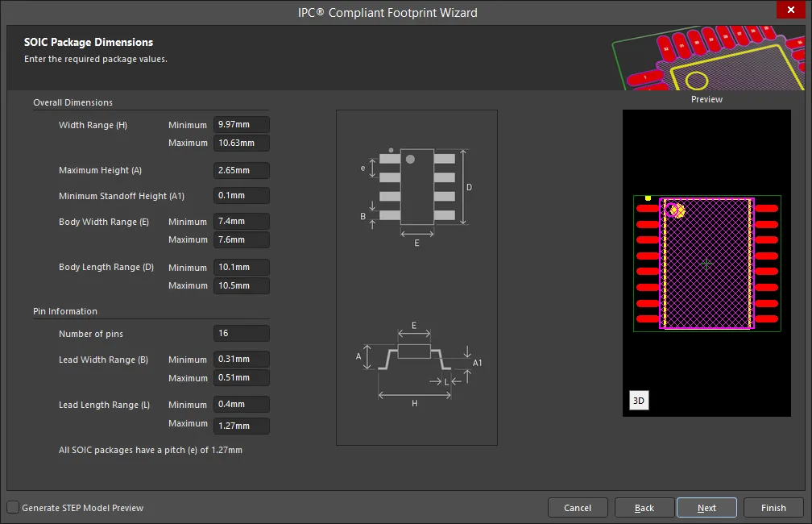Edit Body Length Range (D) minimum 10.1mm
This screenshot has height=524, width=812.
tap(242, 267)
